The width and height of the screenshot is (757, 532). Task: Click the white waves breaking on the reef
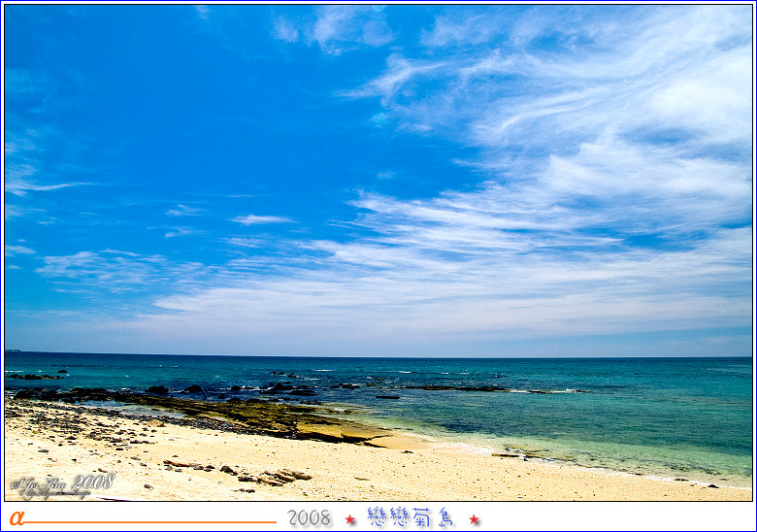pyautogui.click(x=548, y=390)
